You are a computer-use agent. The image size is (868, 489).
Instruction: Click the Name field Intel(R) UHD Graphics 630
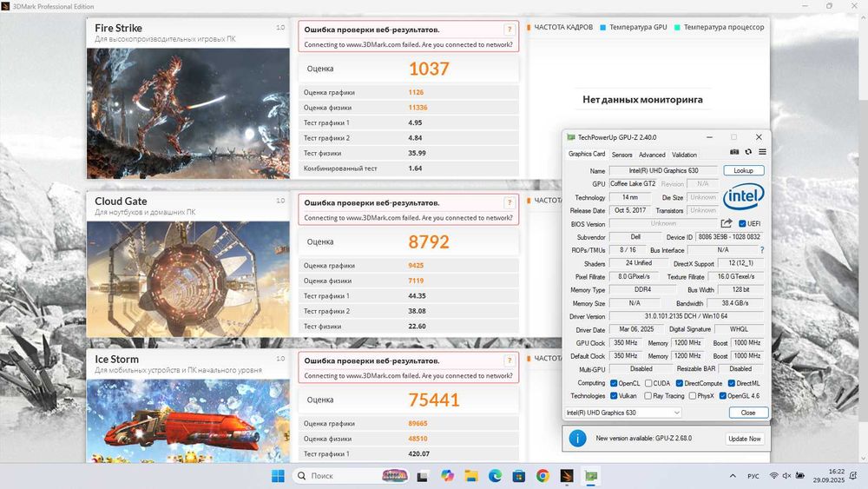(x=663, y=170)
